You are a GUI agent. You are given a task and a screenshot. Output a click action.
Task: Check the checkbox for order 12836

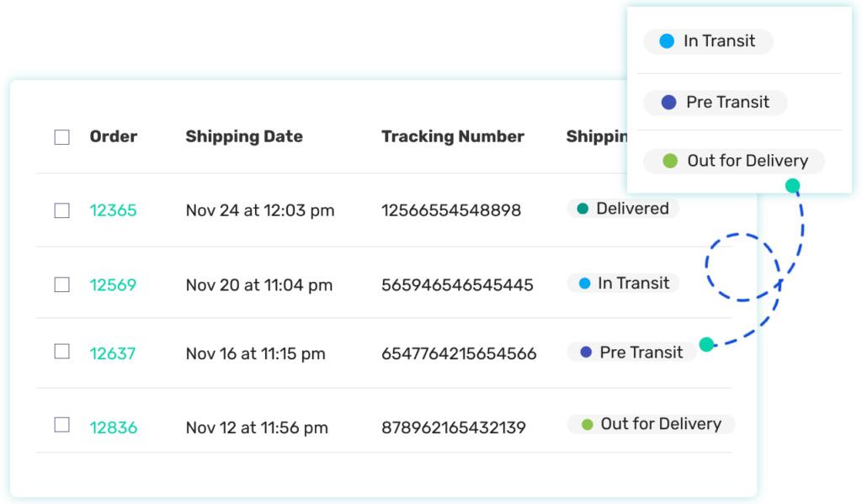(x=61, y=427)
